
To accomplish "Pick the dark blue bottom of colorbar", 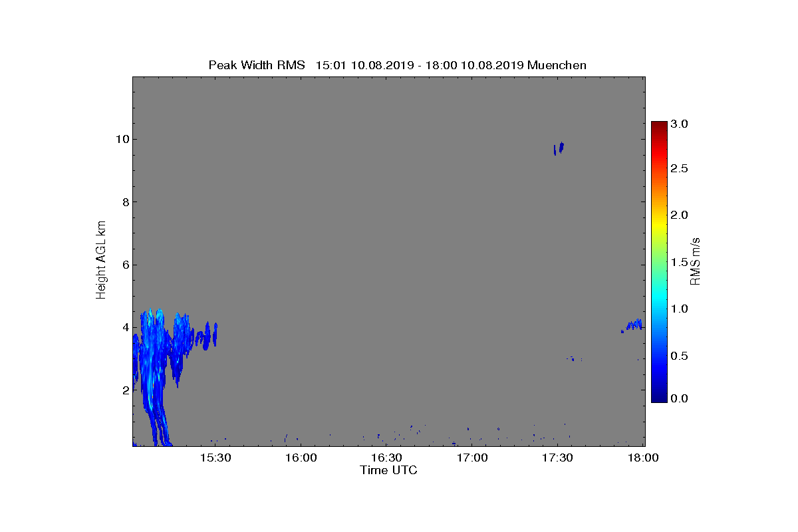I will (x=659, y=397).
